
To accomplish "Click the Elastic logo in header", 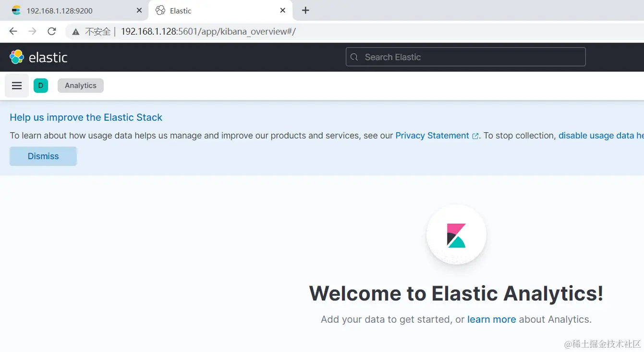I will [38, 57].
